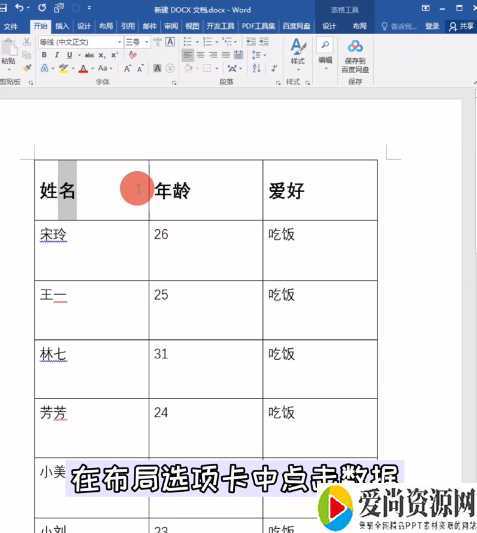This screenshot has height=533, width=477.
Task: Click the Text Effects outlined A icon
Action: [x=45, y=68]
